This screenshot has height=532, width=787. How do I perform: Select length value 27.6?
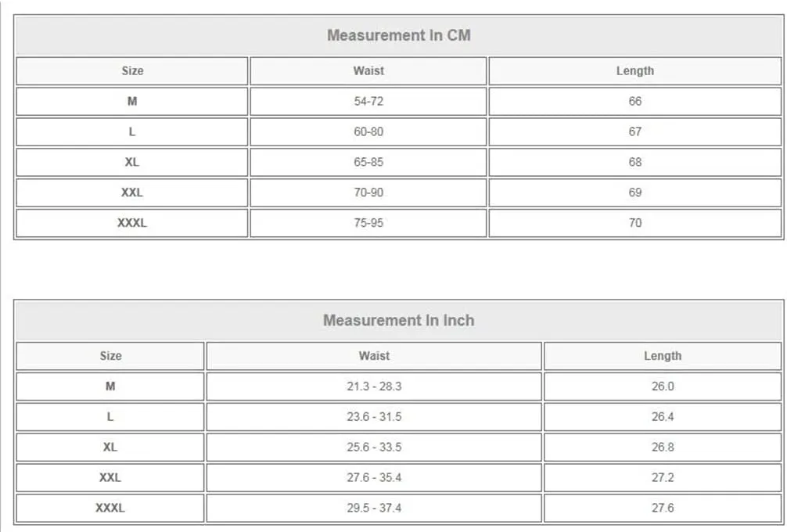(x=663, y=508)
